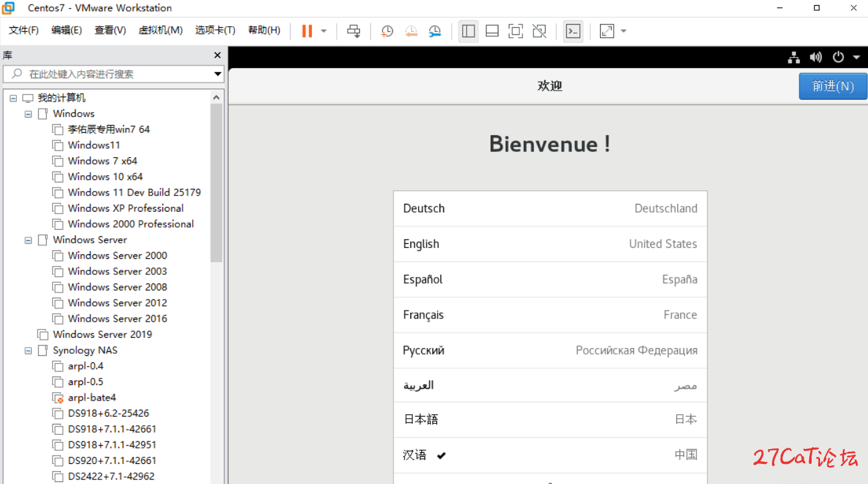Open the 选项卡(T) menu

216,30
